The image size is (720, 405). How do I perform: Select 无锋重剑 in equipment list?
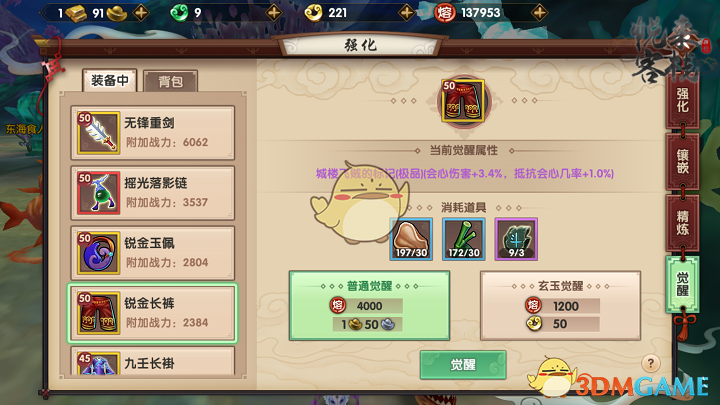coord(152,133)
